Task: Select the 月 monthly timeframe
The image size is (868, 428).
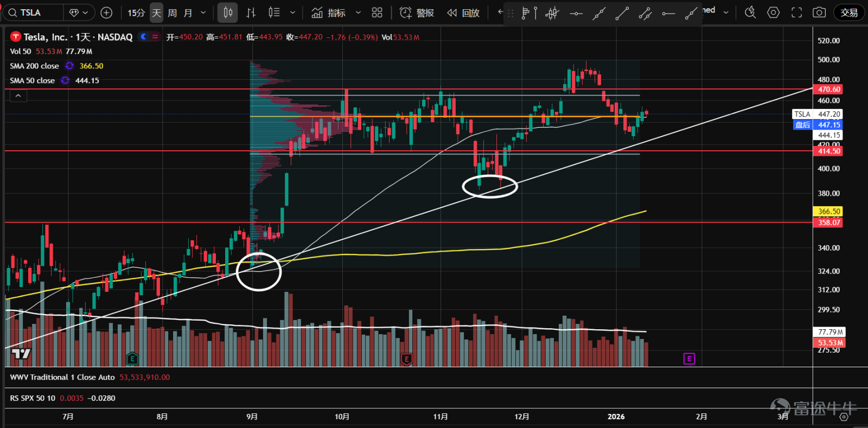Action: tap(188, 12)
